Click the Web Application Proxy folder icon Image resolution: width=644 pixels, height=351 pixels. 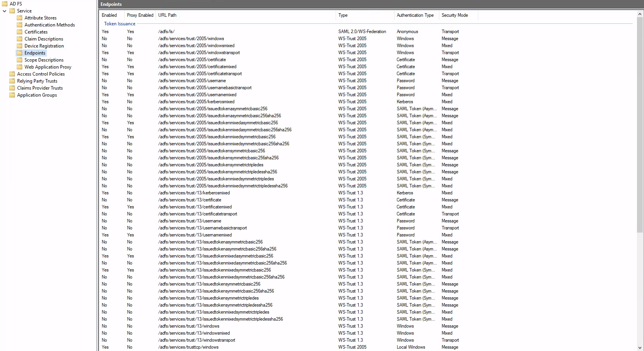(x=19, y=67)
